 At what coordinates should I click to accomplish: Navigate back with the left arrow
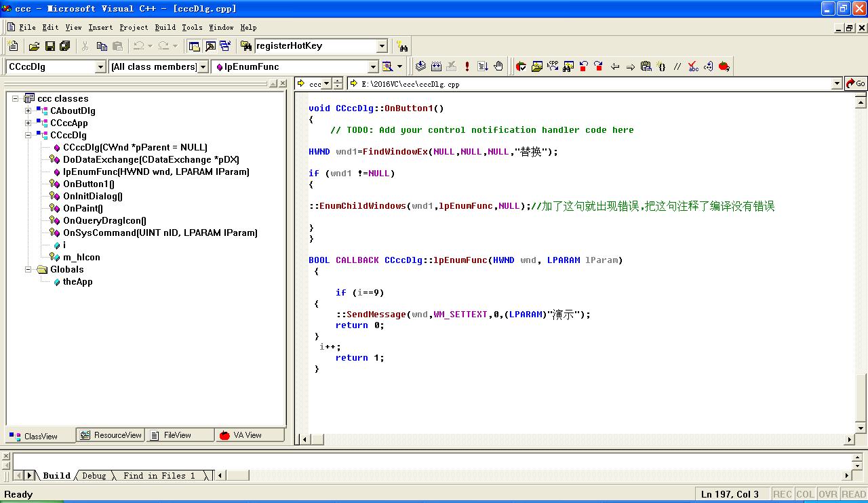click(x=615, y=66)
